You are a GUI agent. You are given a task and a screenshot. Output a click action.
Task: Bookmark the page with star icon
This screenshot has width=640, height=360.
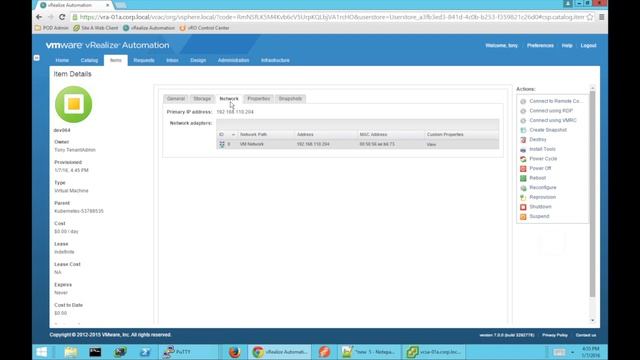(589, 17)
